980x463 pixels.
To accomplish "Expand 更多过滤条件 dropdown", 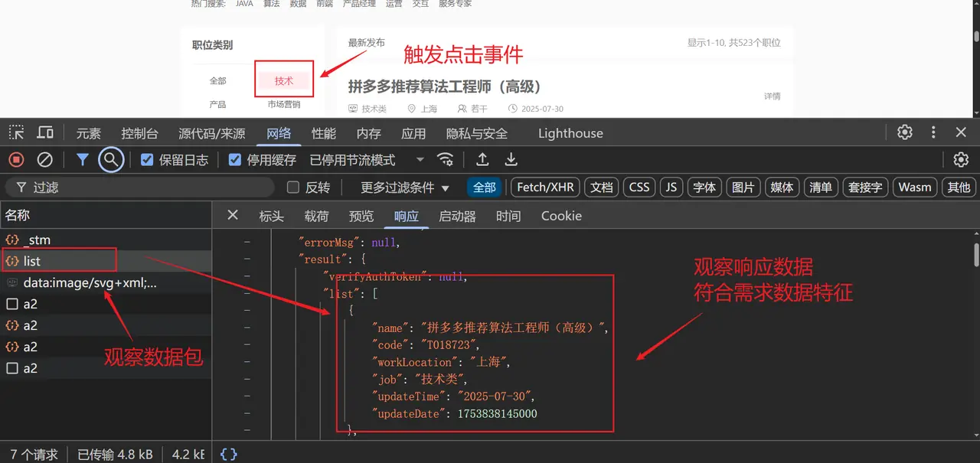I will pos(405,187).
